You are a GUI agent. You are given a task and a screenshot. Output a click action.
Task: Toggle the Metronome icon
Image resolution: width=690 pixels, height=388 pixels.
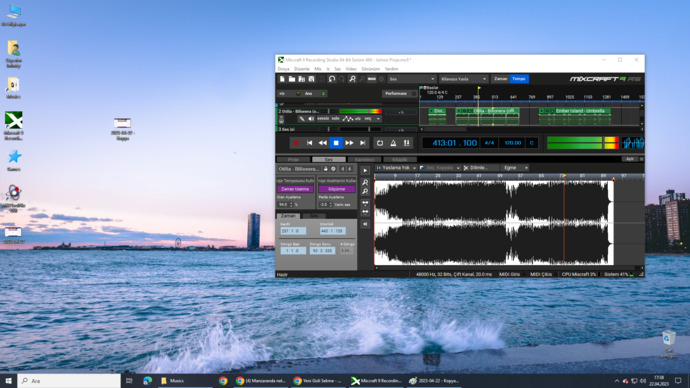(x=393, y=143)
